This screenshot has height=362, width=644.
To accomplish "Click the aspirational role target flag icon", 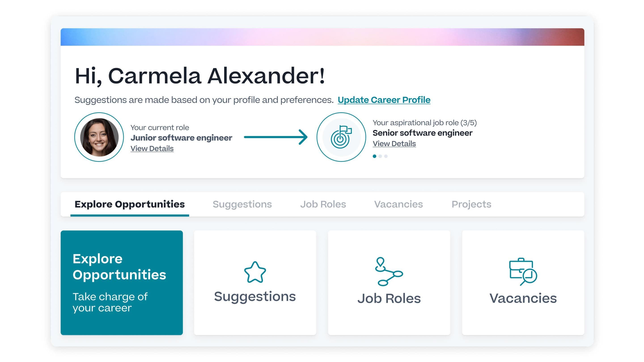I will point(341,137).
